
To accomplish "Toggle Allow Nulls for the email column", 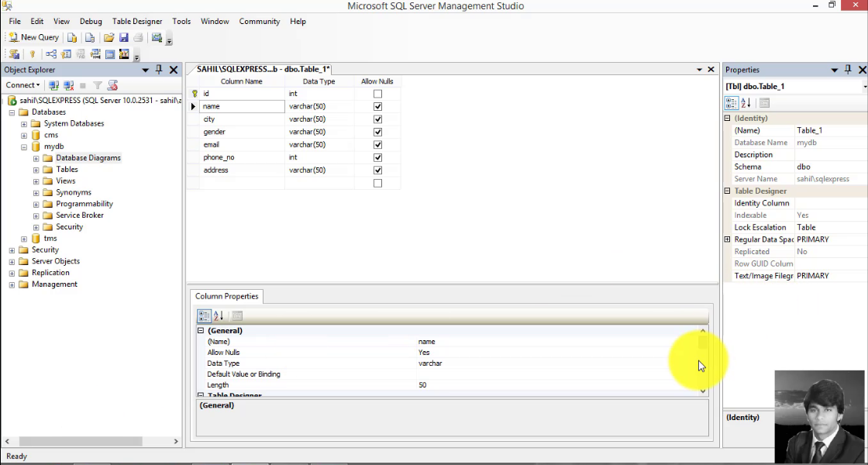I will click(377, 144).
